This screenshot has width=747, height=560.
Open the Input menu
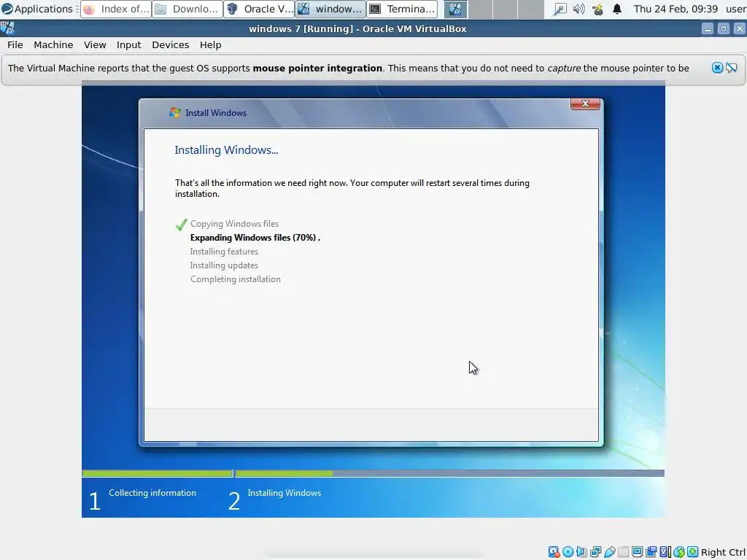coord(128,44)
